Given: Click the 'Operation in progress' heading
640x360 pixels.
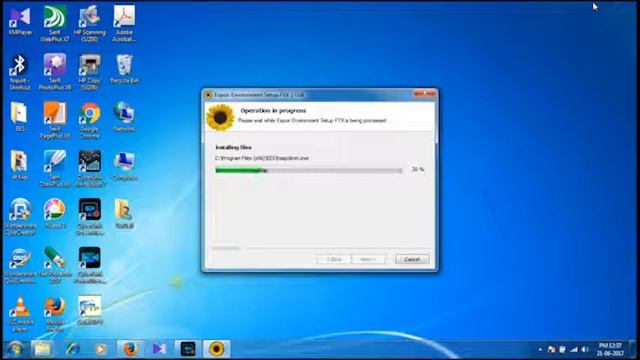Looking at the screenshot, I should 273,111.
